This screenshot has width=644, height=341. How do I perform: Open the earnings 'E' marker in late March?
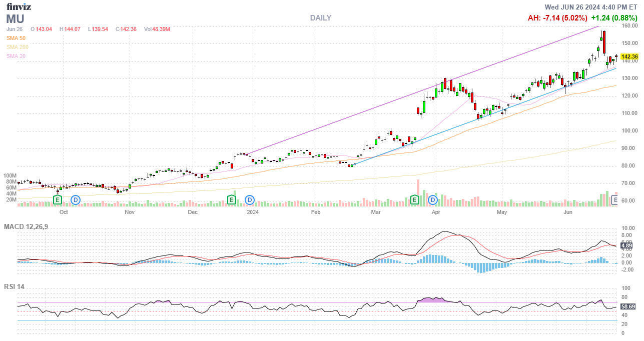414,200
